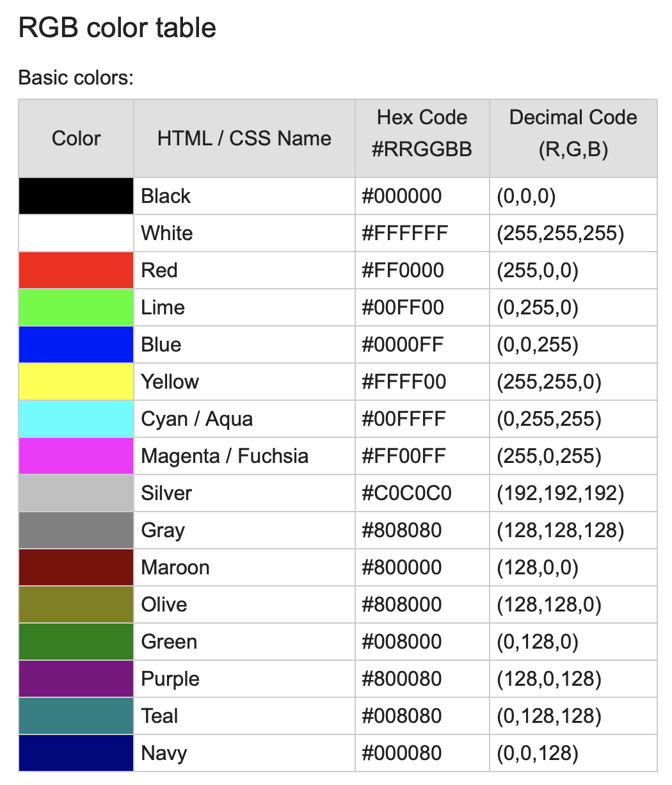Click the (128,128,128) decimal code cell

(x=560, y=530)
